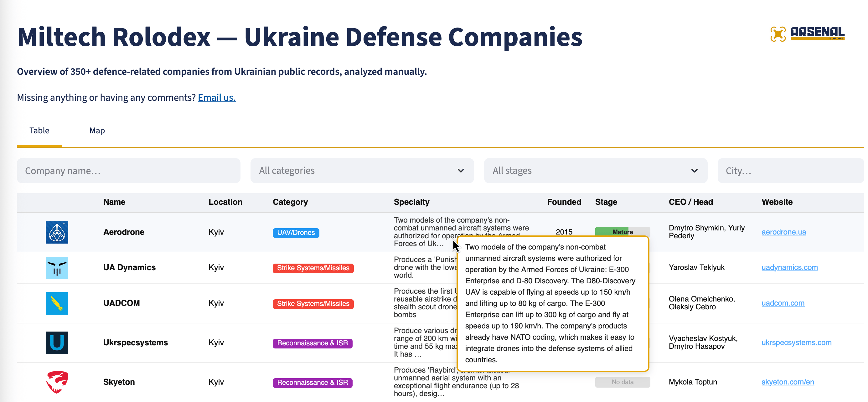
Task: Click the Company name search field
Action: pos(128,171)
